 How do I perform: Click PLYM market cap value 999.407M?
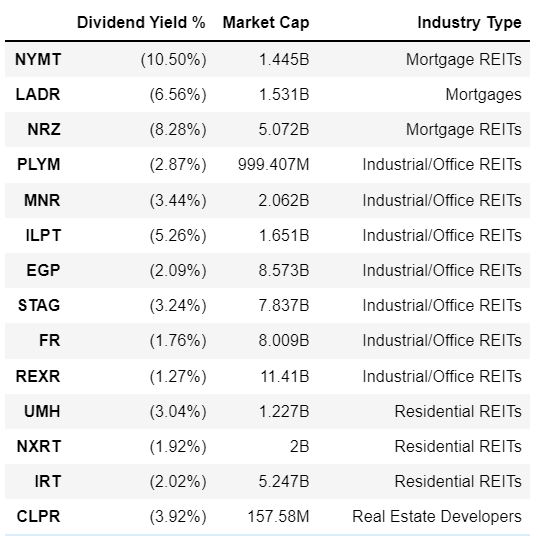click(274, 165)
